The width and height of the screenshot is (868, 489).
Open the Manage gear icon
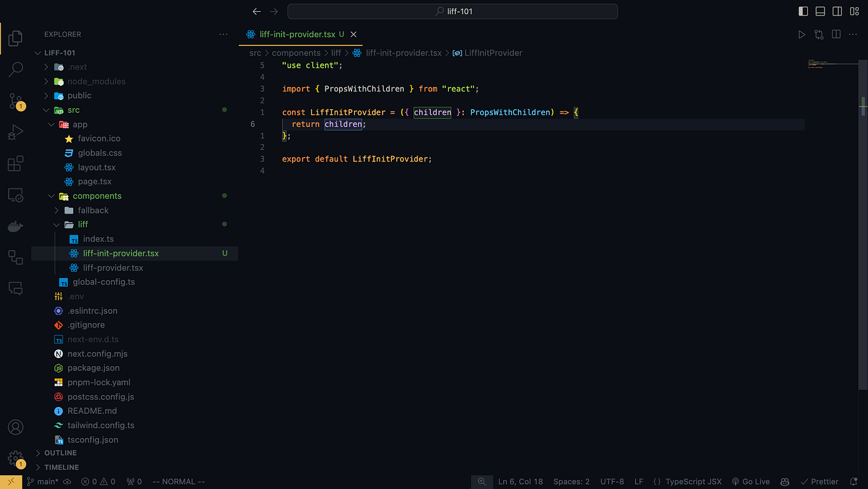[15, 459]
